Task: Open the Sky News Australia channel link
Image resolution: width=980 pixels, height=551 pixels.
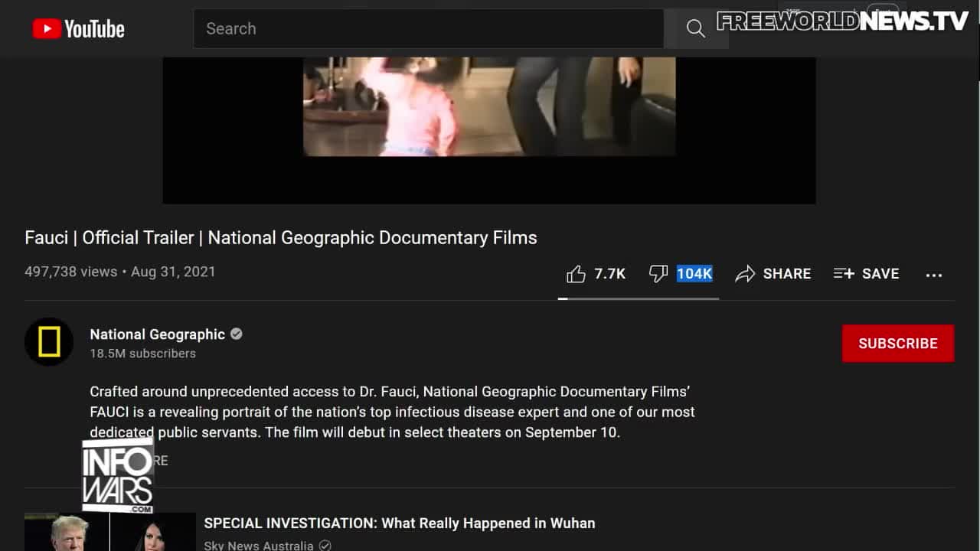Action: [x=259, y=546]
